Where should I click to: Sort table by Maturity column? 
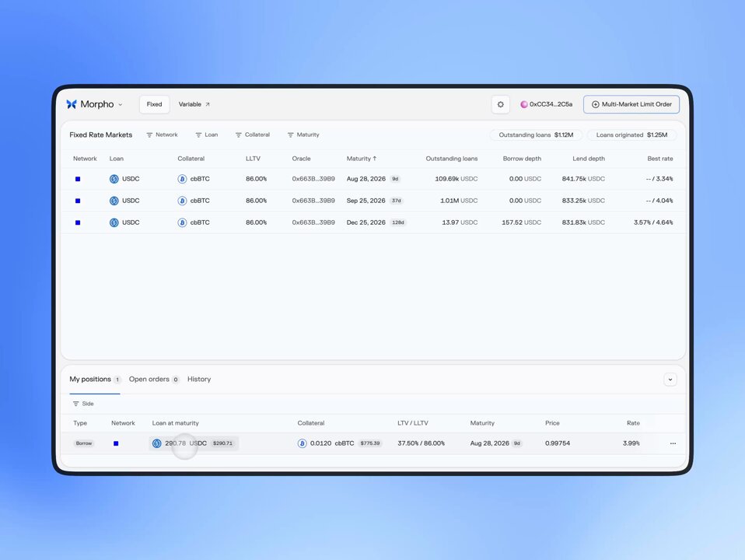pyautogui.click(x=361, y=159)
